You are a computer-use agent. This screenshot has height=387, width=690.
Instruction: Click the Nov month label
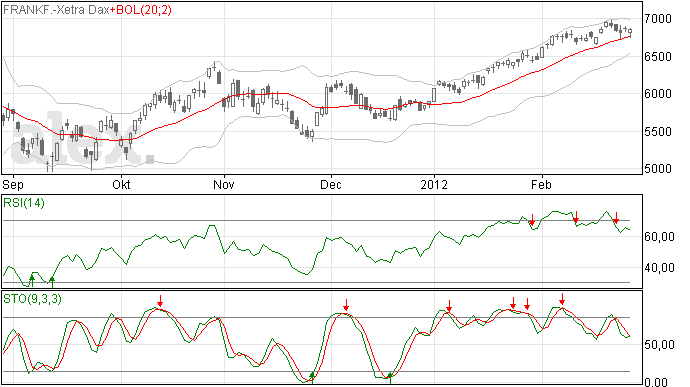click(224, 184)
